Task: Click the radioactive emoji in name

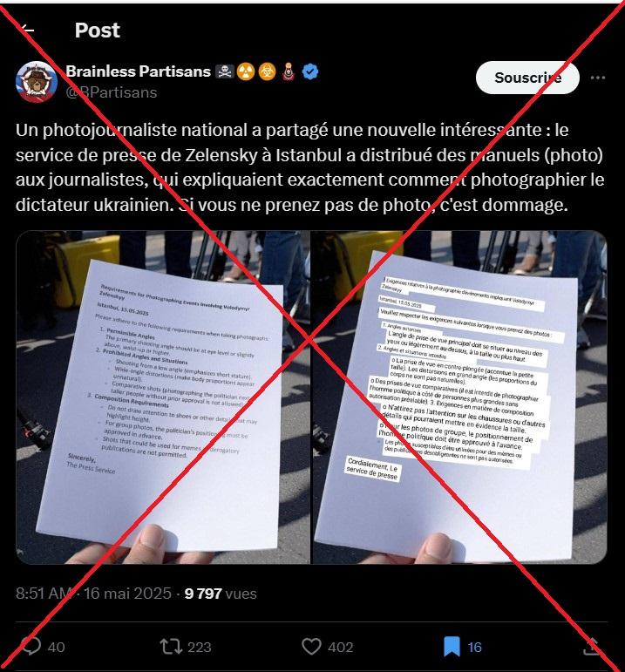Action: [246, 71]
